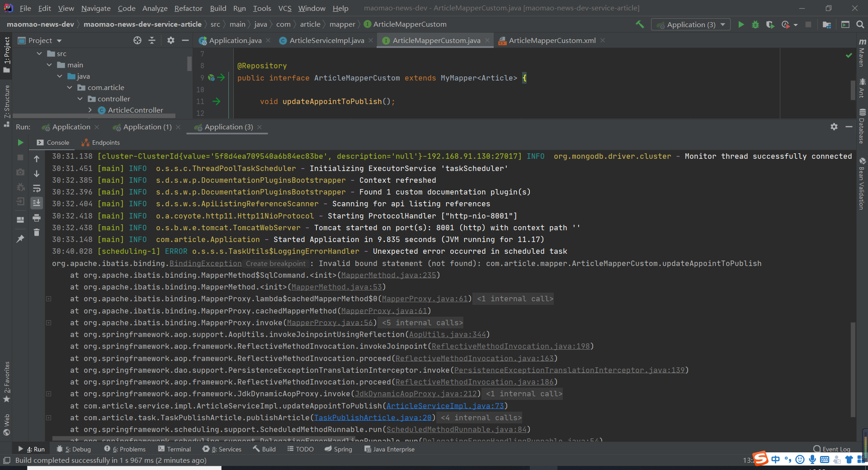Open ArticleServiceImpl.java:73 stack trace link

[x=444, y=406]
